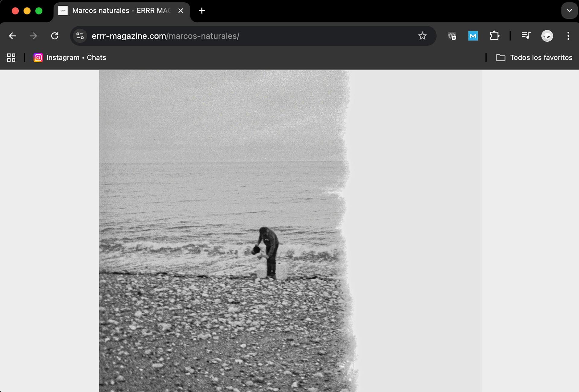Close the Marcos naturales tab
Screen dimensions: 579x392
pos(181,11)
